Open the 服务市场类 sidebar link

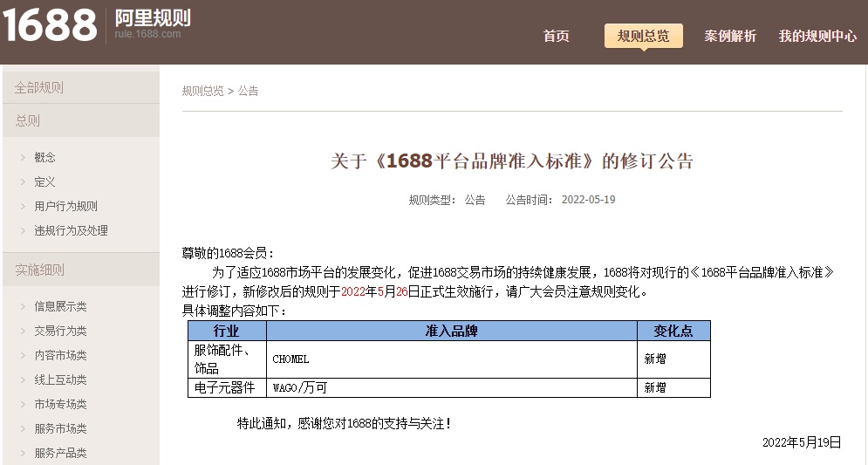point(60,427)
